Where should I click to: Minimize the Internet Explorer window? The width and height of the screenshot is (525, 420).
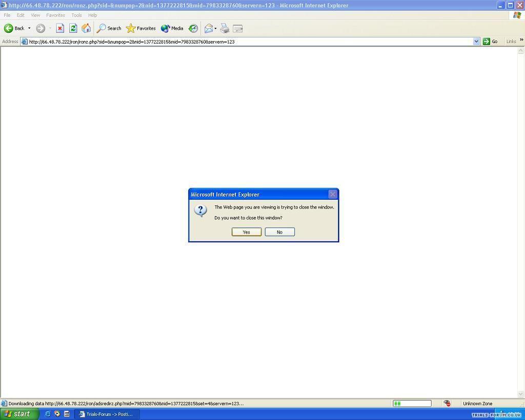[500, 5]
